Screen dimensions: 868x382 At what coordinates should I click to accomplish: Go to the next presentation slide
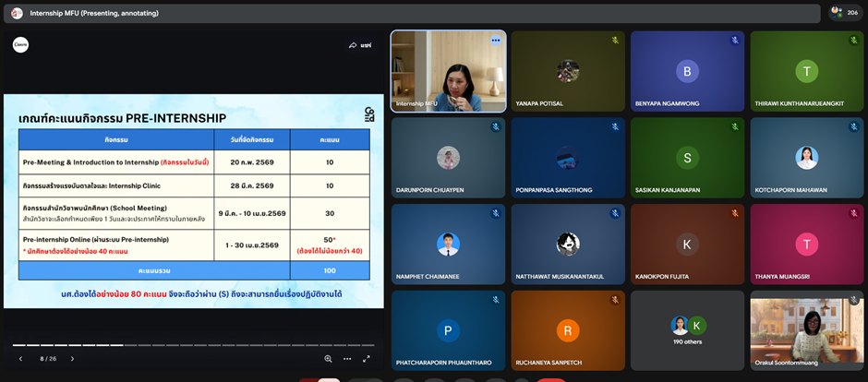coord(72,358)
